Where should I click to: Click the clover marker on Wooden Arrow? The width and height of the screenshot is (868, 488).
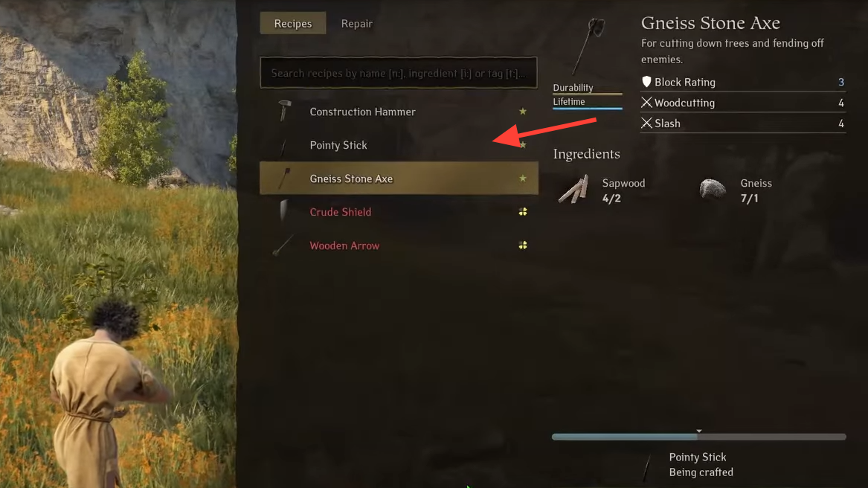click(x=523, y=245)
